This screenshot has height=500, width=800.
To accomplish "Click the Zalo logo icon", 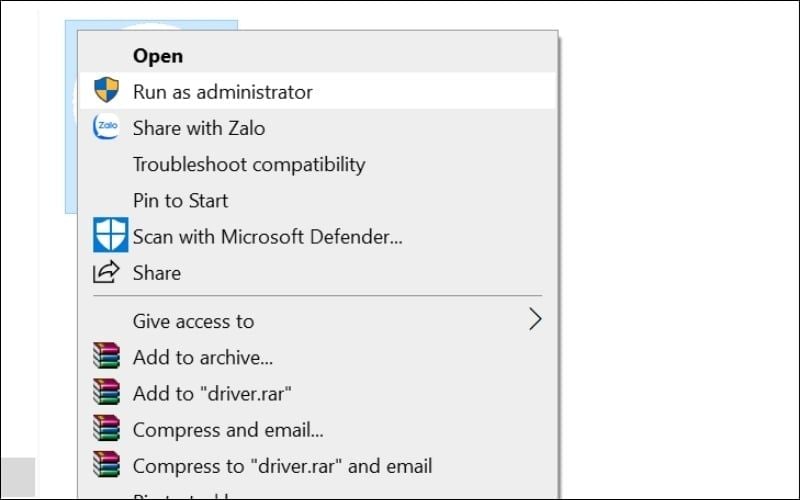I will [x=106, y=128].
